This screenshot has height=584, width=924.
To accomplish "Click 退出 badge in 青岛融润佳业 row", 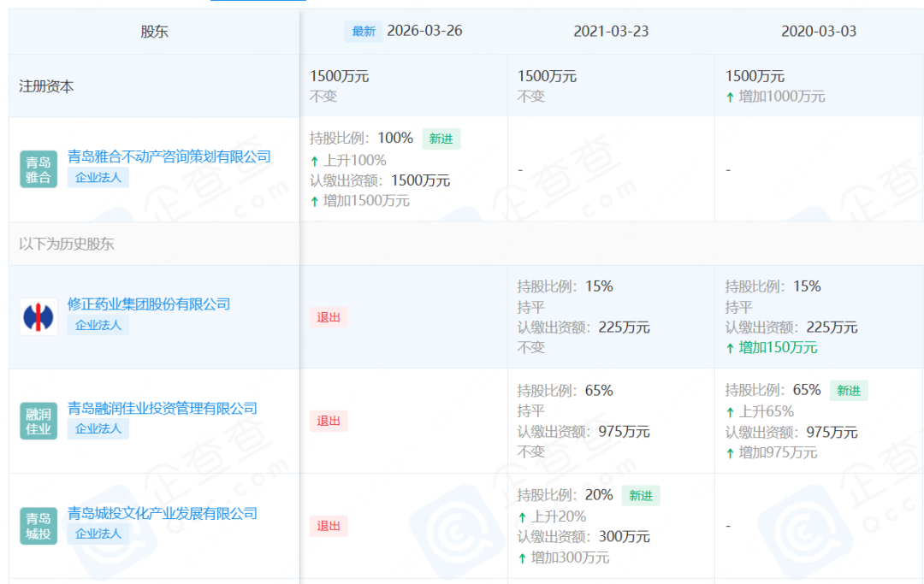I will [329, 421].
